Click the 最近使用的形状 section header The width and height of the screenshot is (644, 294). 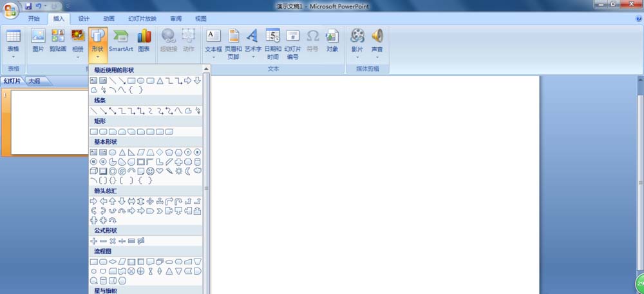(114, 70)
